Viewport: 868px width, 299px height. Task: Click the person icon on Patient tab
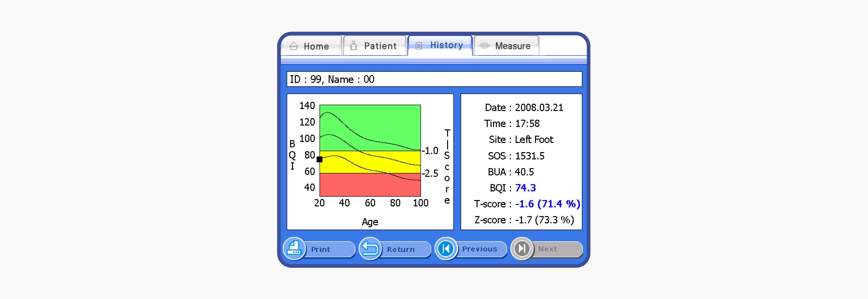pos(354,46)
